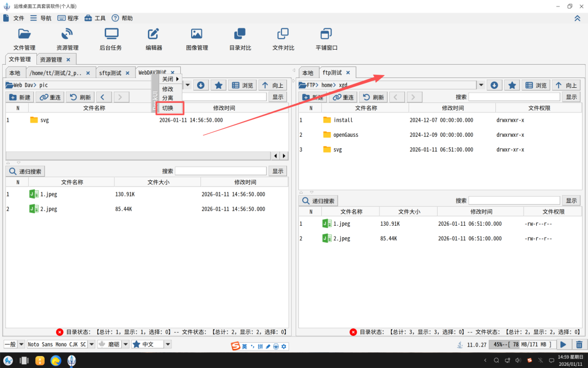Click 重连 in the FTP pane
Image resolution: width=588 pixels, height=368 pixels.
pyautogui.click(x=343, y=97)
